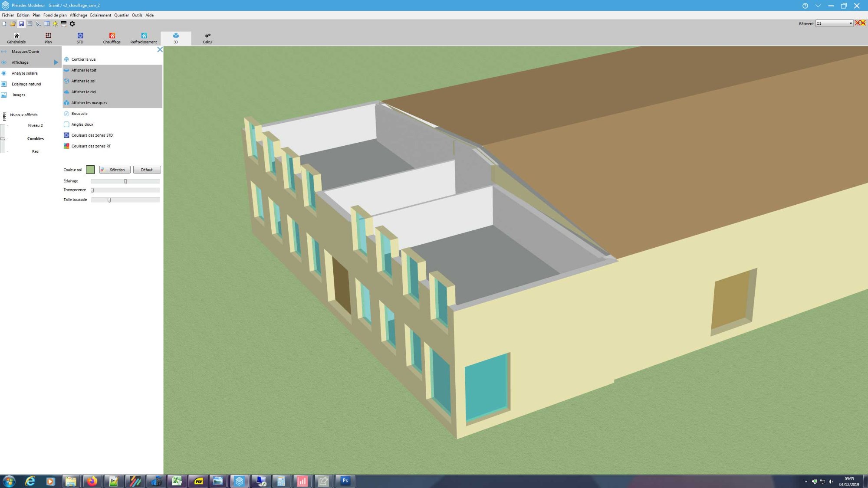Click the Sélection color button
Screen dimensions: 868x488
[x=115, y=170]
